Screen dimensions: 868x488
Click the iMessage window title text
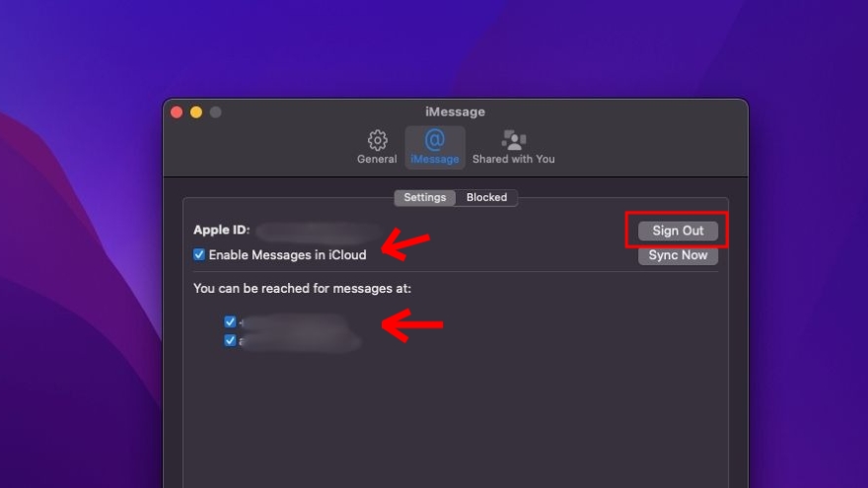pos(455,111)
